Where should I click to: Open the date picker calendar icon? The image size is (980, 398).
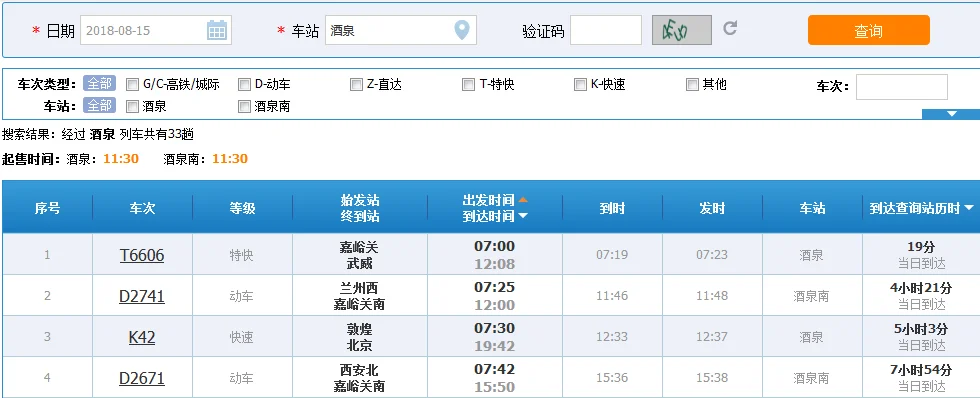click(217, 30)
